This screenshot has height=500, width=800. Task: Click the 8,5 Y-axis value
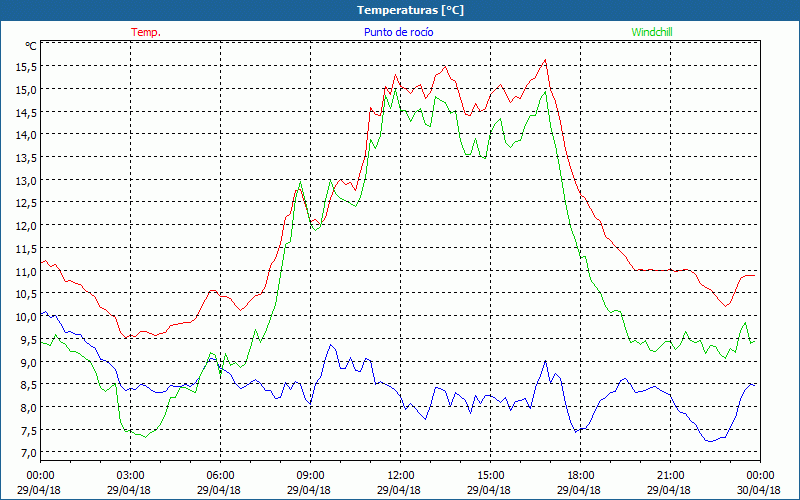(x=28, y=385)
